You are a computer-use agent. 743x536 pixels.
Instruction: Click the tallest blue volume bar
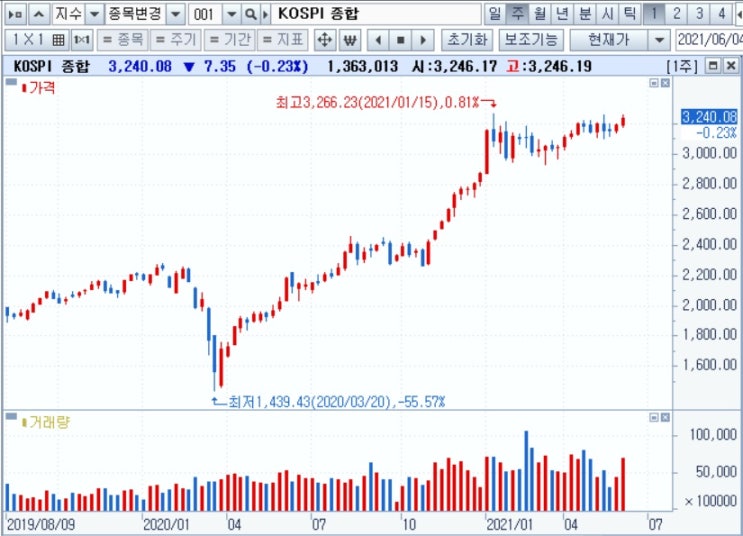pyautogui.click(x=526, y=471)
